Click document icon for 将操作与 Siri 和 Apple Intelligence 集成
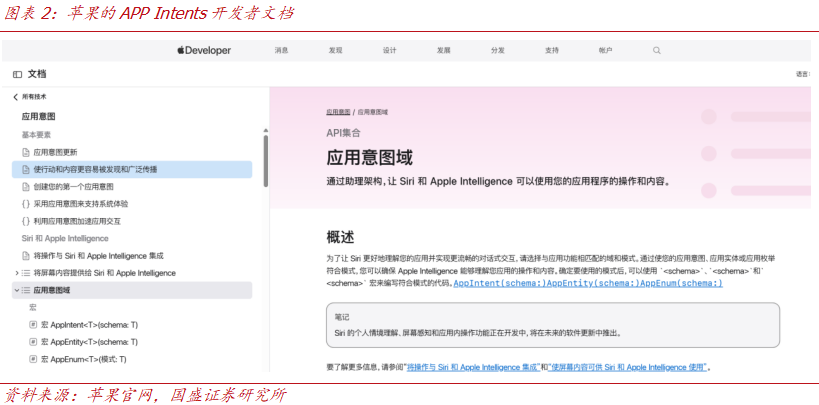This screenshot has height=405, width=819. [26, 256]
